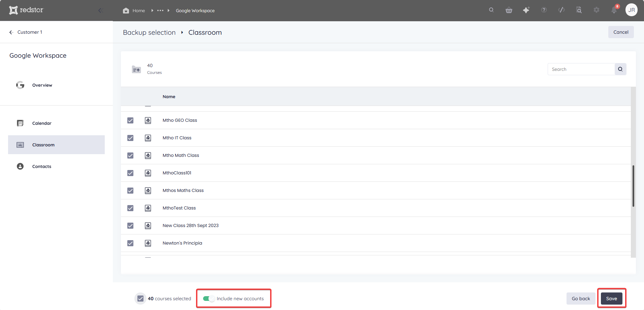Open the sparkle AI assistant icon

coord(526,10)
